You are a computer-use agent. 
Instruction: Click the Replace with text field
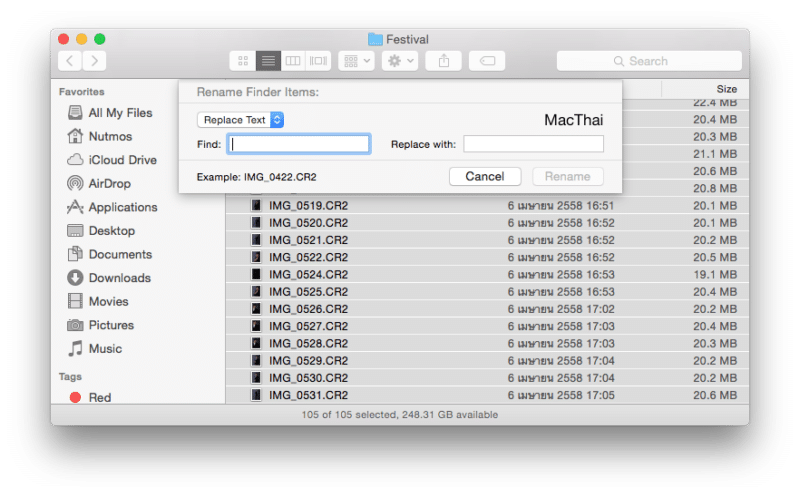(533, 144)
